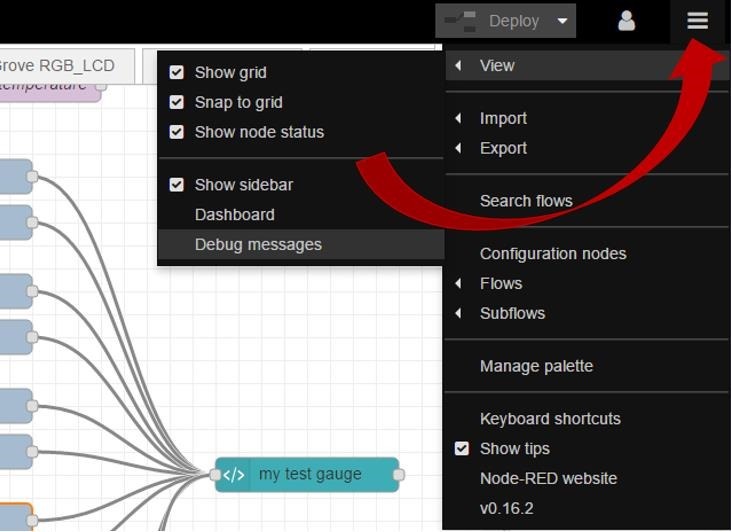Click the output port of my test gauge node
The width and height of the screenshot is (731, 532).
(398, 475)
